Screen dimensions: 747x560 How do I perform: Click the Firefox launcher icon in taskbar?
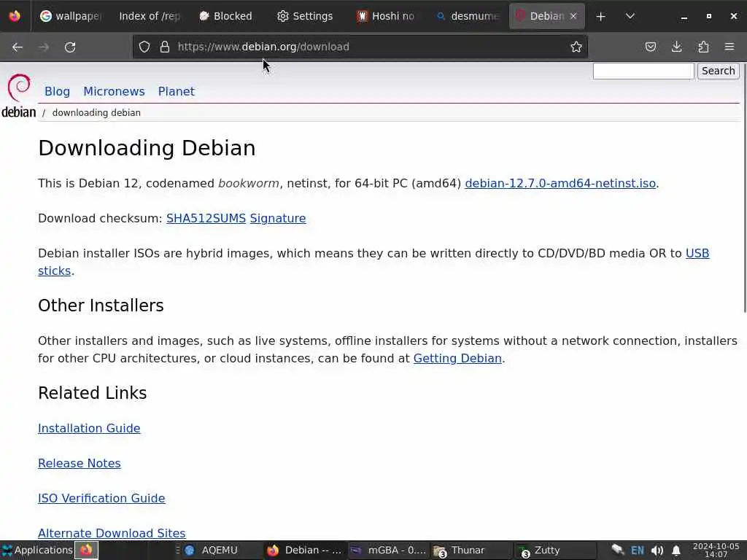tap(86, 550)
